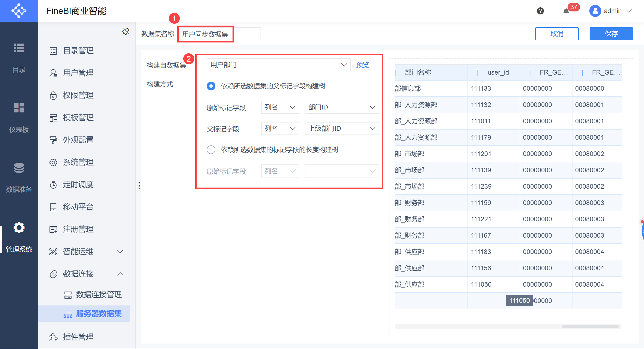644x349 pixels.
Task: Open the 用户部门 dataset dropdown
Action: pos(278,65)
